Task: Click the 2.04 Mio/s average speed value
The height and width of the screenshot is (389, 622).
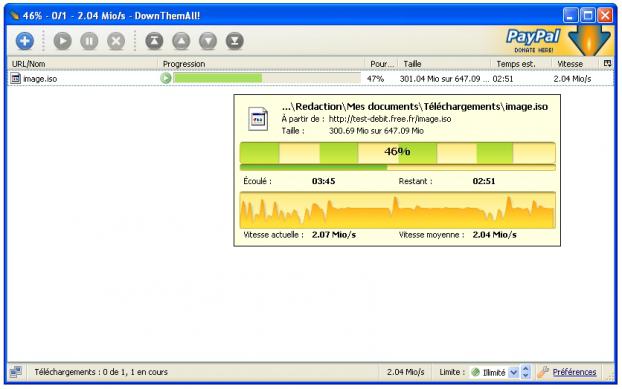Action: coord(494,235)
